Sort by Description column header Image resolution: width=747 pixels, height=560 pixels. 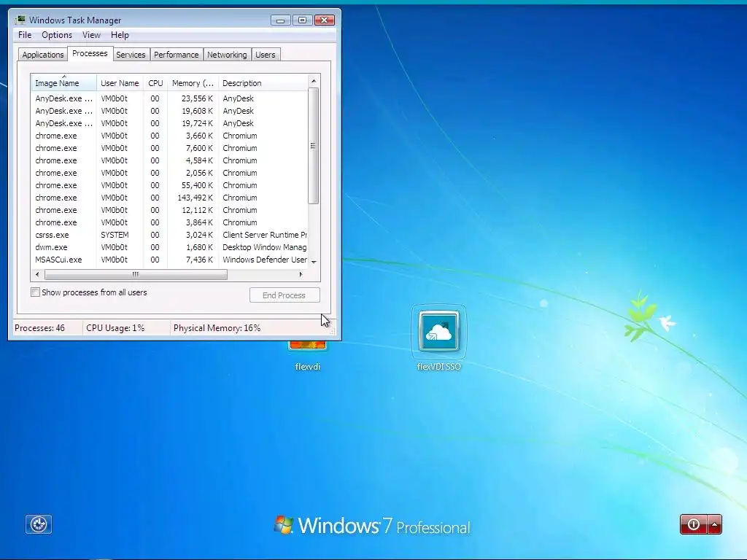(263, 83)
